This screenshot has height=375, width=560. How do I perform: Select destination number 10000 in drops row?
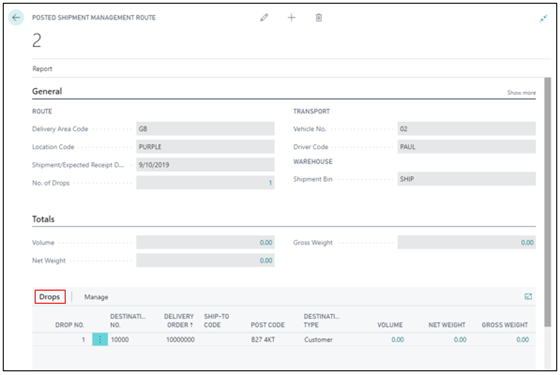[120, 339]
